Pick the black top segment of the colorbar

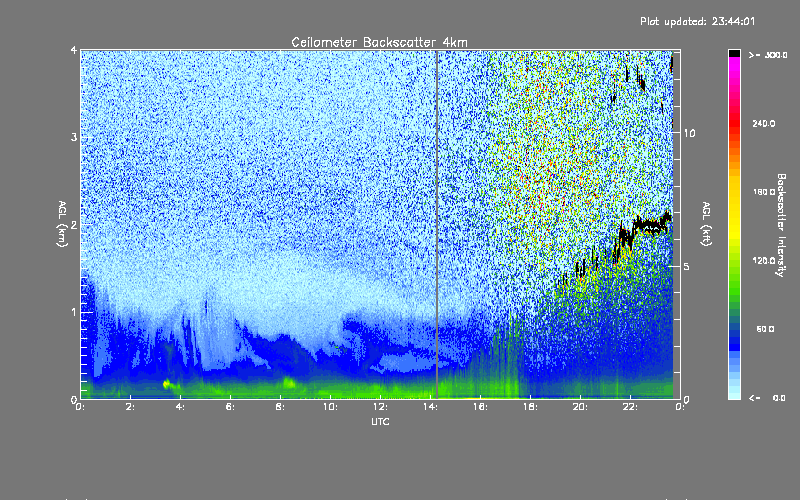point(734,53)
